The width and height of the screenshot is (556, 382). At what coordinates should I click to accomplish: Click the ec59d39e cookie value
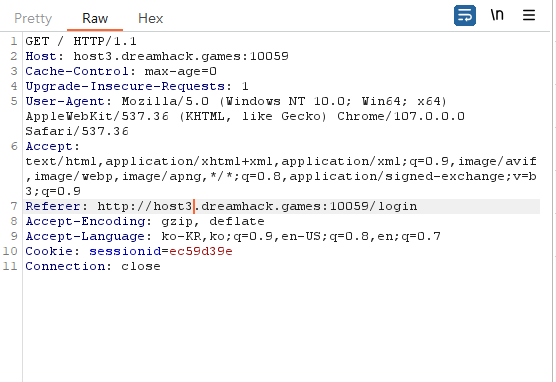tap(201, 251)
